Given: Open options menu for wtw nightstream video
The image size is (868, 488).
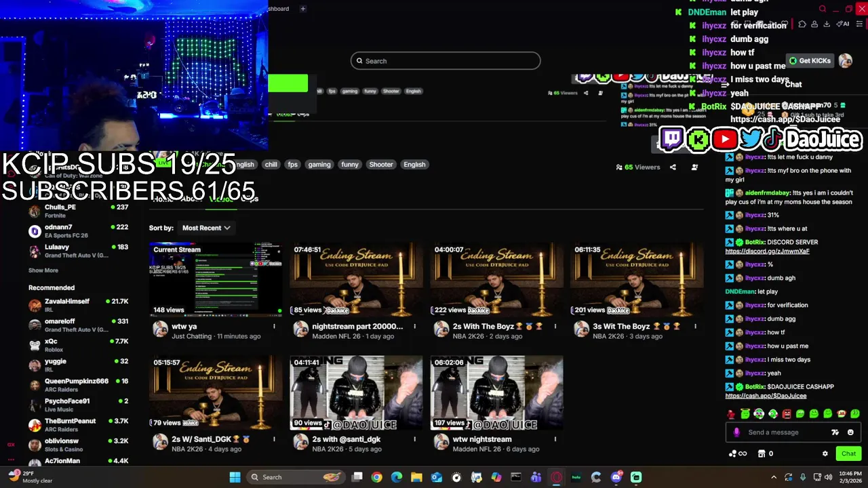Looking at the screenshot, I should coord(555,439).
